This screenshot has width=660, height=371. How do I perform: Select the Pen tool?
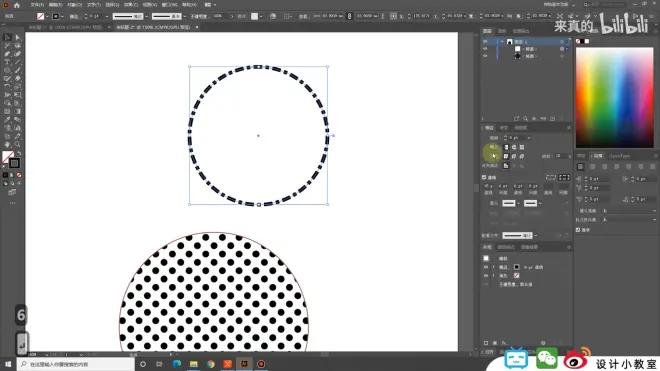click(7, 54)
